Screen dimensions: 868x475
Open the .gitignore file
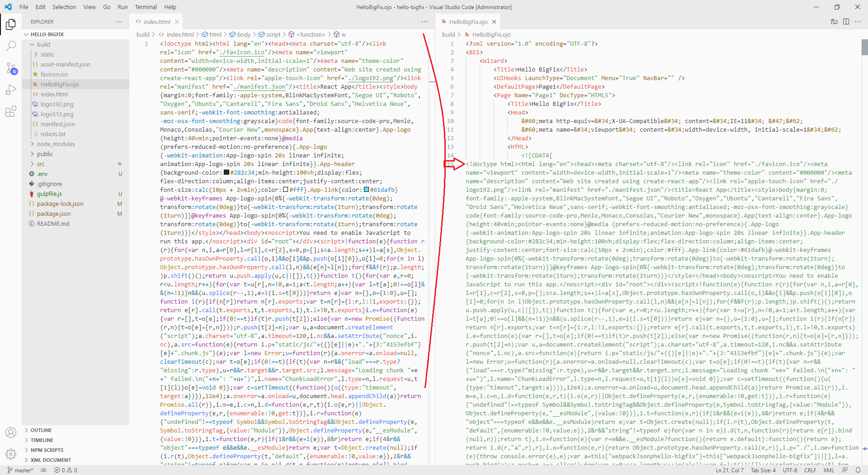(75, 184)
